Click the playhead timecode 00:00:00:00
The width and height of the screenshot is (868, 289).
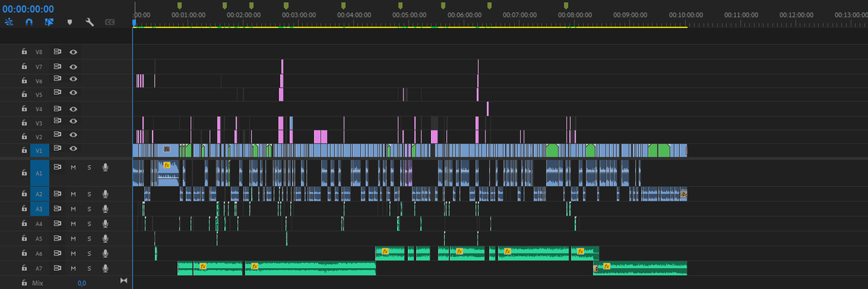27,8
